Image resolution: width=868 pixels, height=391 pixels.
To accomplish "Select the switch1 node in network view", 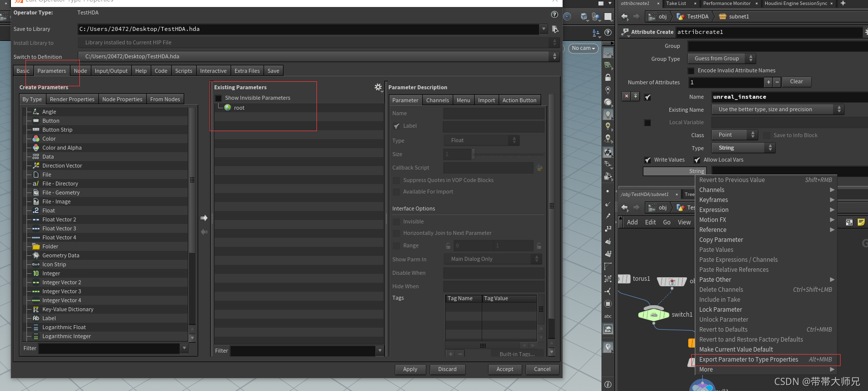I will [x=654, y=315].
